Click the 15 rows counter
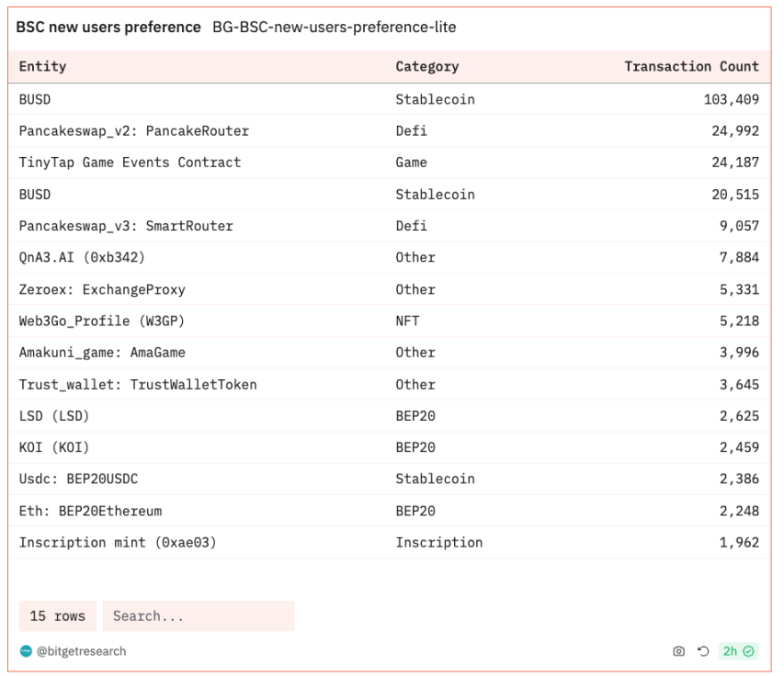The width and height of the screenshot is (784, 676). tap(57, 616)
